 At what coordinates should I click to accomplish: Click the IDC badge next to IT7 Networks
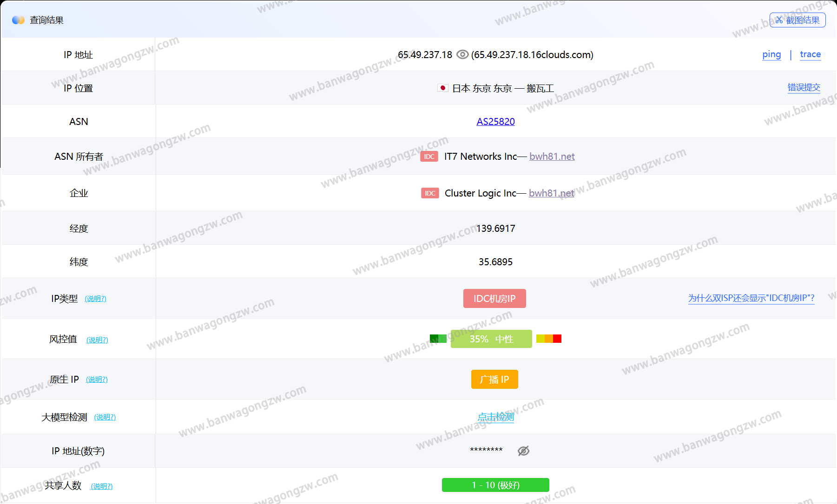[429, 157]
